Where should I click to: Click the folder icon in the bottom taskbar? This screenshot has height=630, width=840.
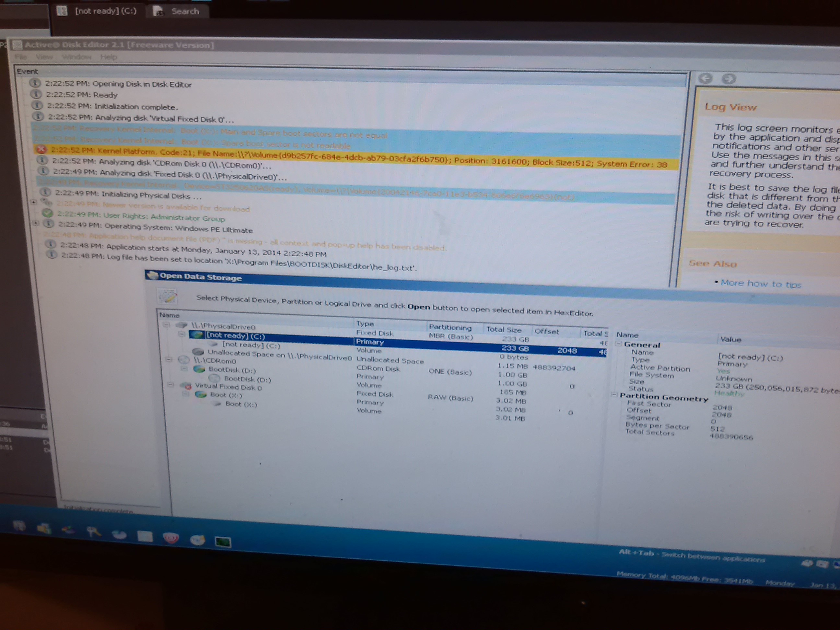[44, 528]
